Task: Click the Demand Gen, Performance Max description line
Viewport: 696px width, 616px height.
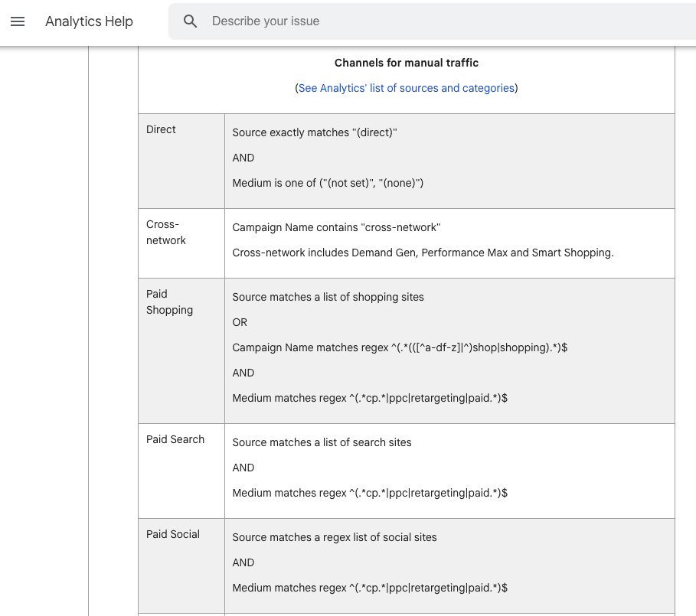Action: pyautogui.click(x=423, y=253)
